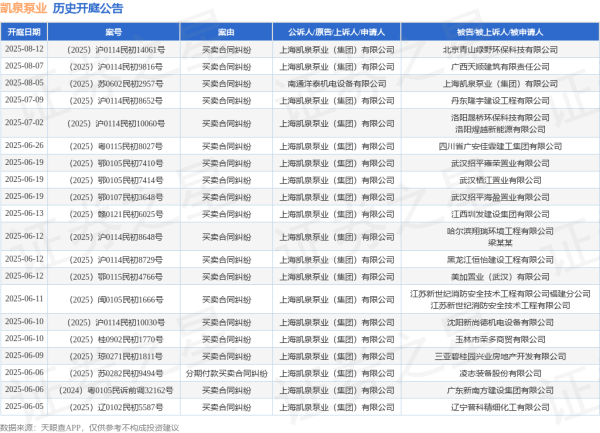
Task: Click the 凯泉泵业 title text
Action: point(24,8)
